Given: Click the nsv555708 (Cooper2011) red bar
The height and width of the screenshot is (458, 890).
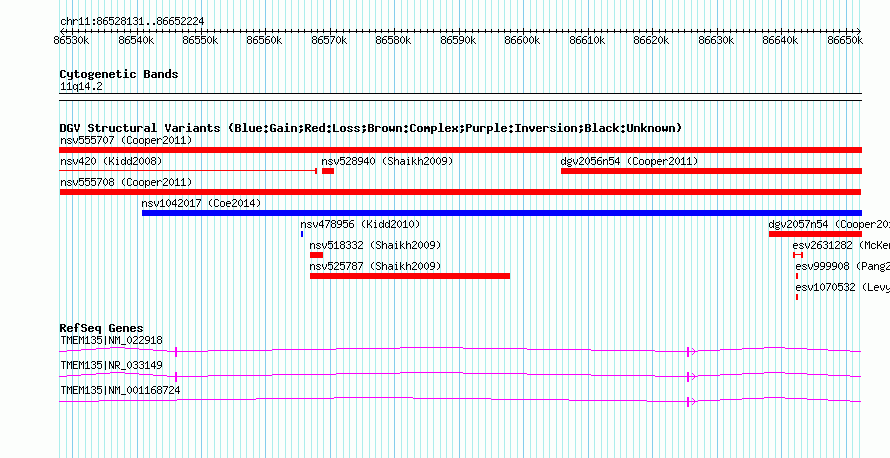Looking at the screenshot, I should (460, 192).
